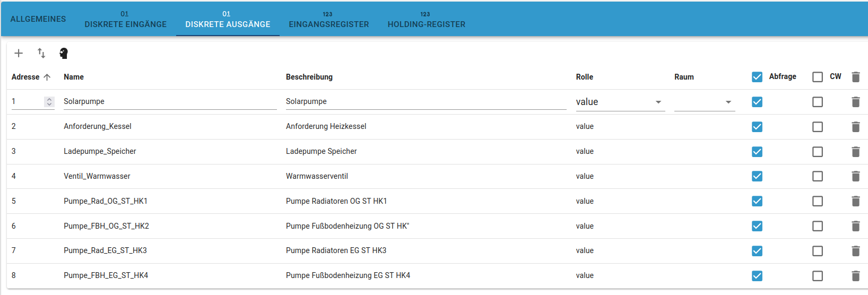Image resolution: width=868 pixels, height=295 pixels.
Task: Go to Allgemeines tab
Action: [38, 19]
